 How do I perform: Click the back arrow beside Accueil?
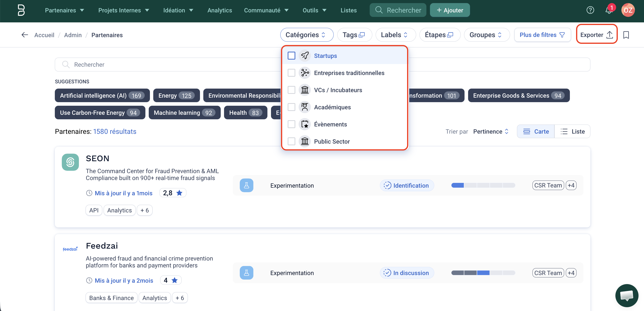tap(25, 35)
